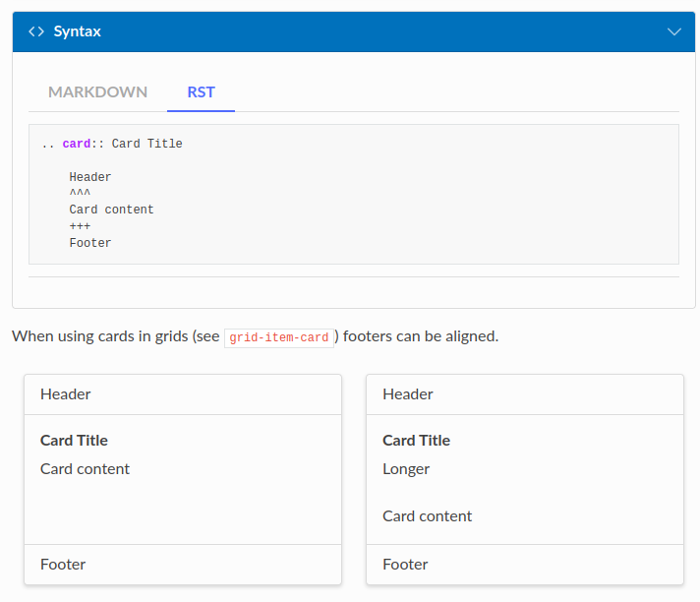Select the RST tab

pyautogui.click(x=201, y=92)
